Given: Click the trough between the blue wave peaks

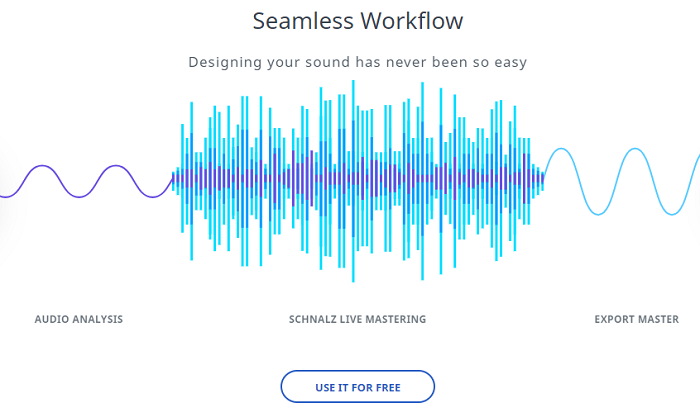Looking at the screenshot, I should tap(599, 214).
